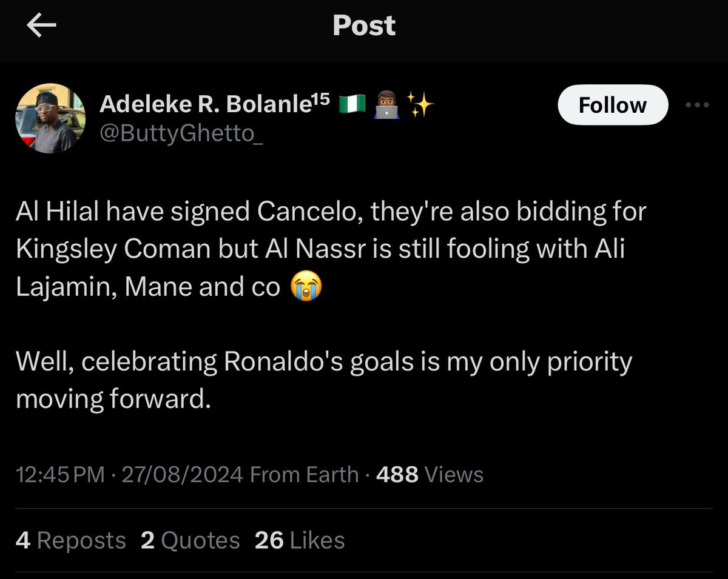Viewport: 728px width, 579px height.
Task: Go back using the left arrow
Action: [41, 25]
